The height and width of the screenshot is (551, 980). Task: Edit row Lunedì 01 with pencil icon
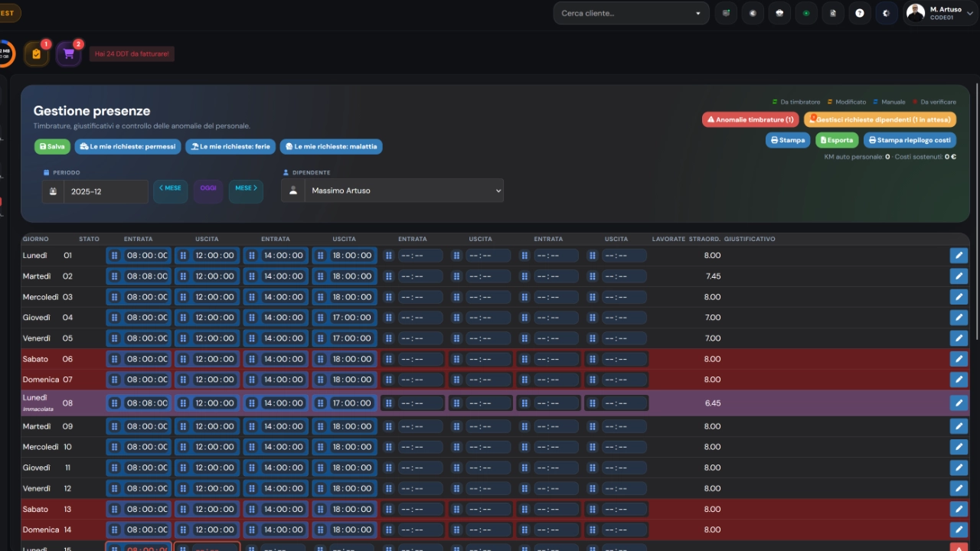pos(958,256)
